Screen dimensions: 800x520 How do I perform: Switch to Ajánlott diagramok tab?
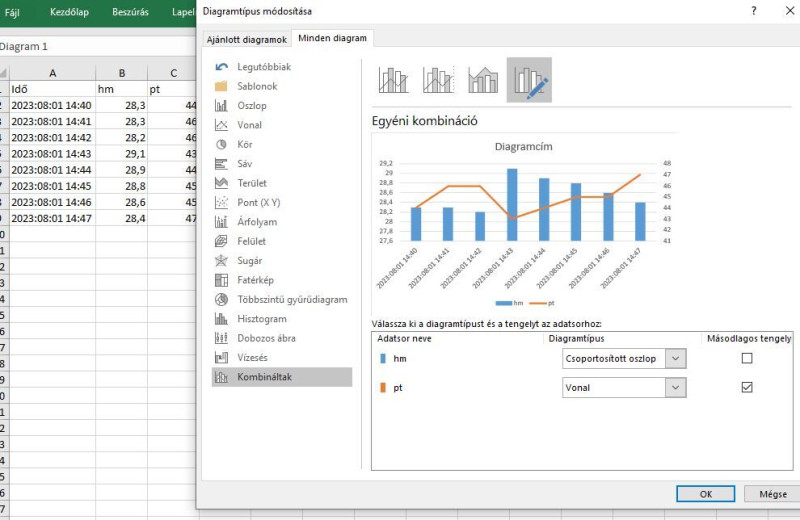click(246, 39)
